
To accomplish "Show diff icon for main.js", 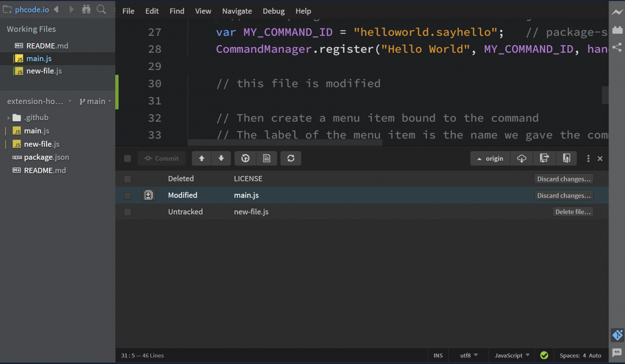I will point(148,195).
